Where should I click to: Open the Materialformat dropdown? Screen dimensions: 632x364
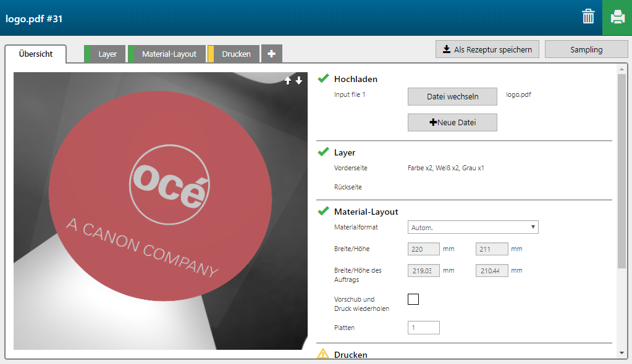pos(473,227)
